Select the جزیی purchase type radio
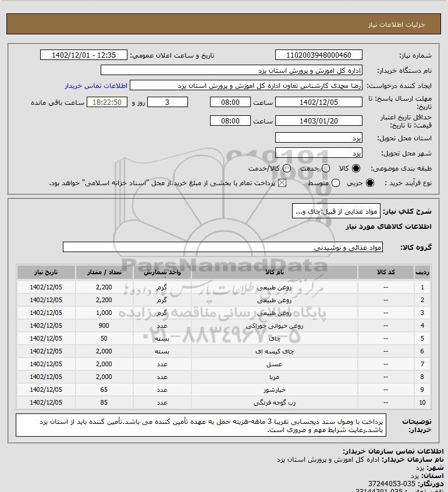Viewport: 448px width, 492px height. click(370, 183)
